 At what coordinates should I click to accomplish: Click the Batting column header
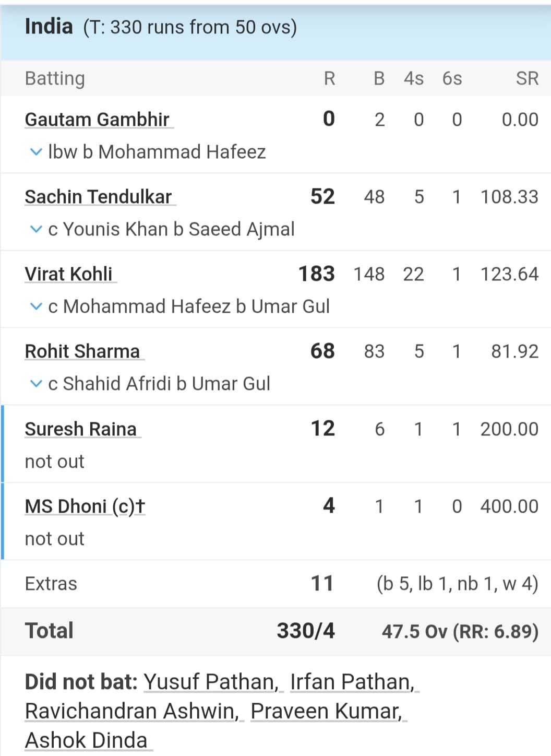tap(55, 78)
